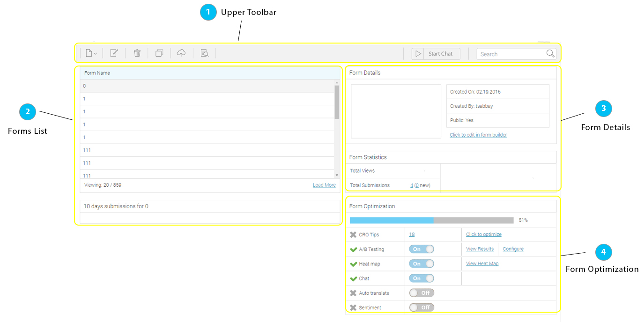Image resolution: width=644 pixels, height=322 pixels.
Task: Turn off the A/B Testing toggle
Action: point(422,249)
